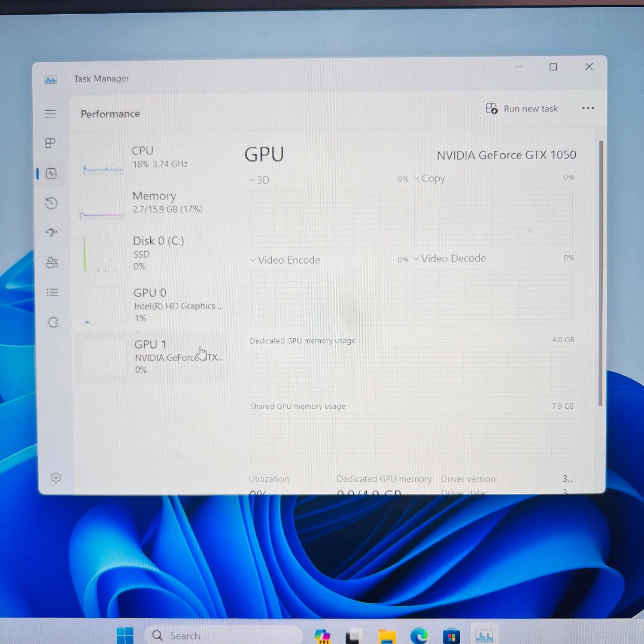
Task: Click the GPU panel vertical scrollbar
Action: pyautogui.click(x=601, y=273)
